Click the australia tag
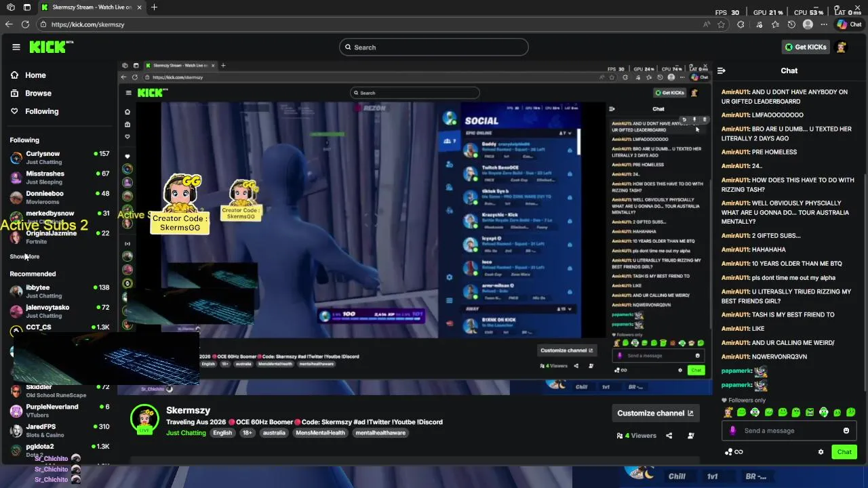The width and height of the screenshot is (868, 488). pyautogui.click(x=274, y=433)
